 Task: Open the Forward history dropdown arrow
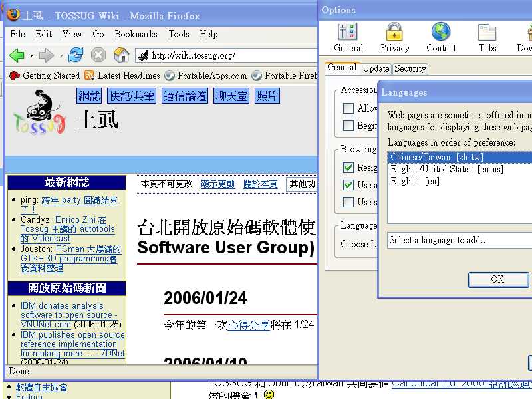61,55
